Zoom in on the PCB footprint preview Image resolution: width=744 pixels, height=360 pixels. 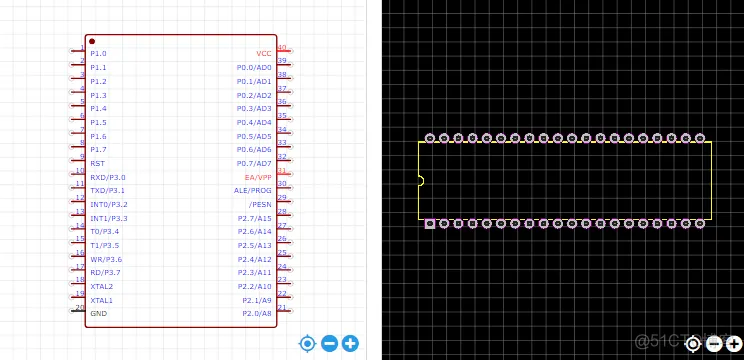(x=734, y=343)
